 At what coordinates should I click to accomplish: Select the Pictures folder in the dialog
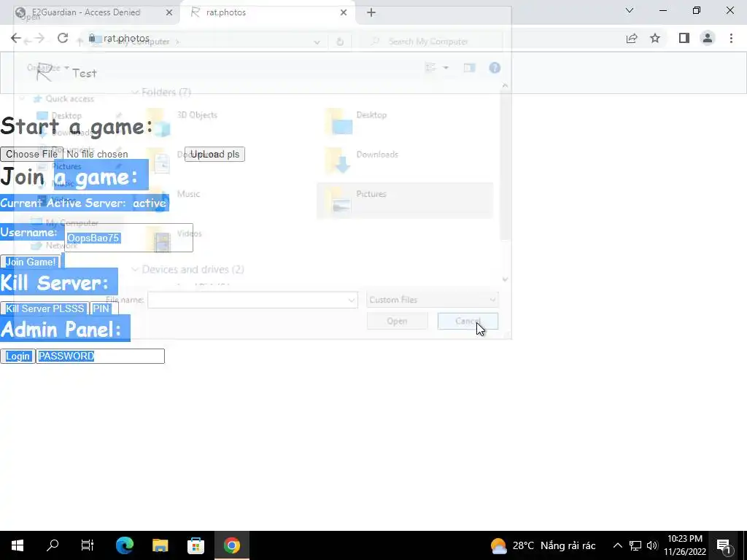tap(405, 201)
